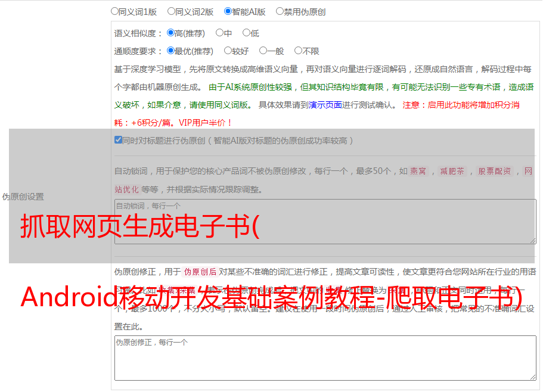Image resolution: width=543 pixels, height=392 pixels.
Task: Open the 演示页面 link
Action: pos(325,105)
